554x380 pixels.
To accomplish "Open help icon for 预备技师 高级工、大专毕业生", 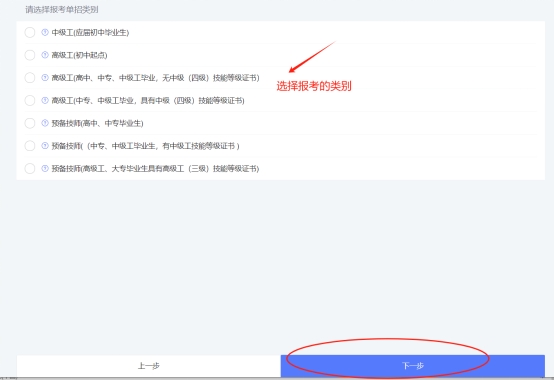I will (x=45, y=168).
